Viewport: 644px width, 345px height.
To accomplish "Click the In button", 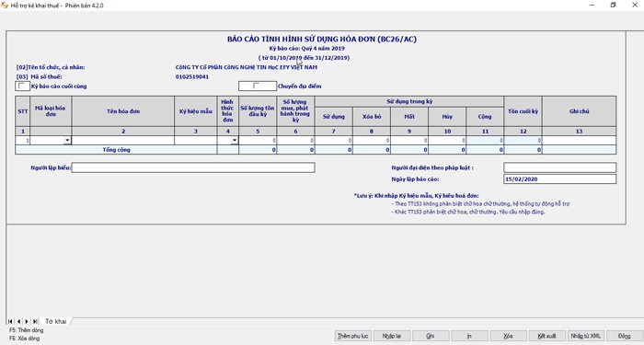I will (469, 336).
